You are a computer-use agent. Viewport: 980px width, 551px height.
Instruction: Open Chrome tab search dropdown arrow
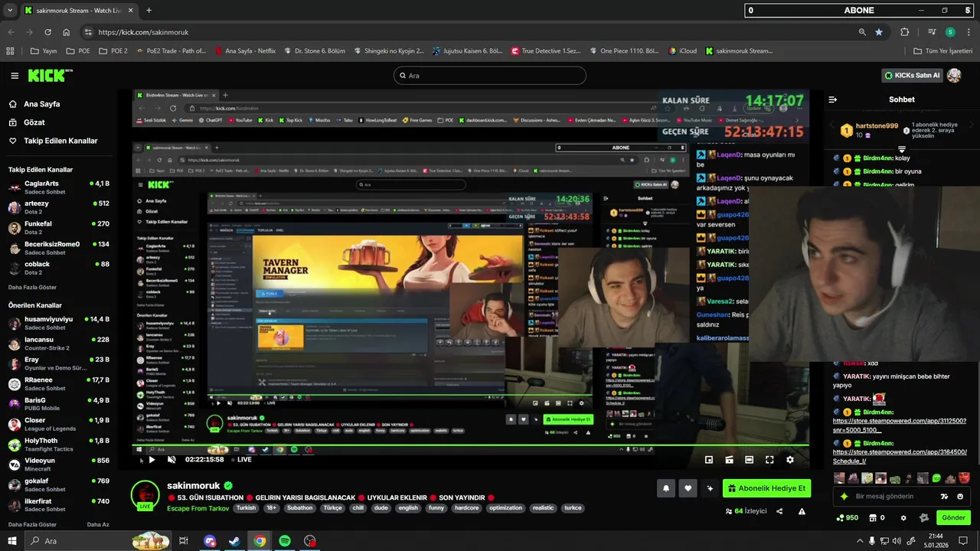click(x=11, y=11)
